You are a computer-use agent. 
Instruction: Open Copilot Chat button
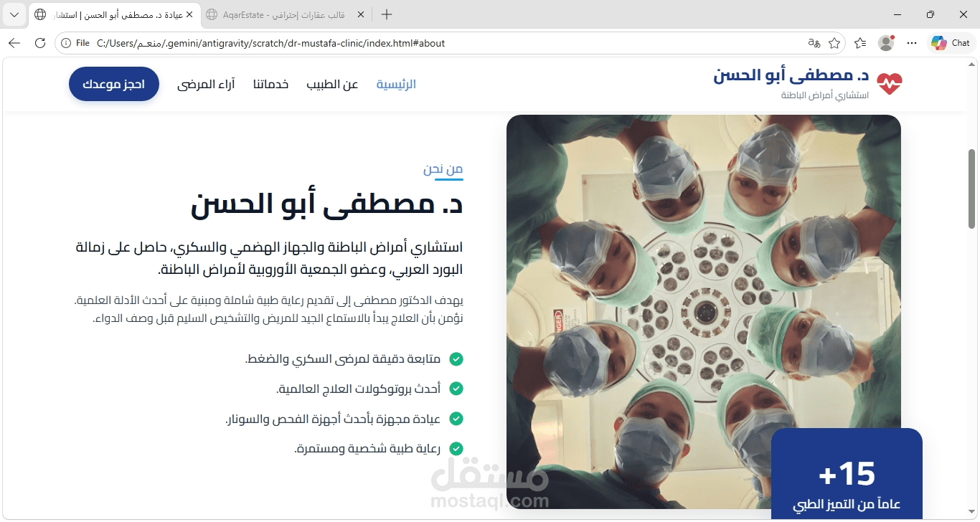pos(951,43)
